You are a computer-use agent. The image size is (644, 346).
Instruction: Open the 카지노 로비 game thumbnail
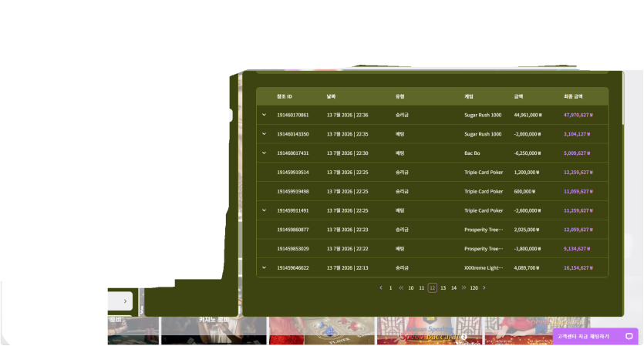coord(214,331)
